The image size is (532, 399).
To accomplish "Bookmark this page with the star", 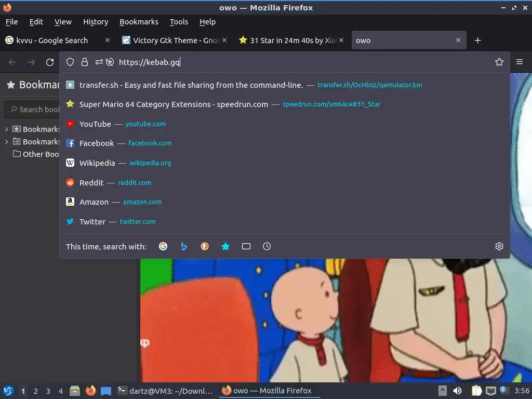I will pyautogui.click(x=499, y=62).
